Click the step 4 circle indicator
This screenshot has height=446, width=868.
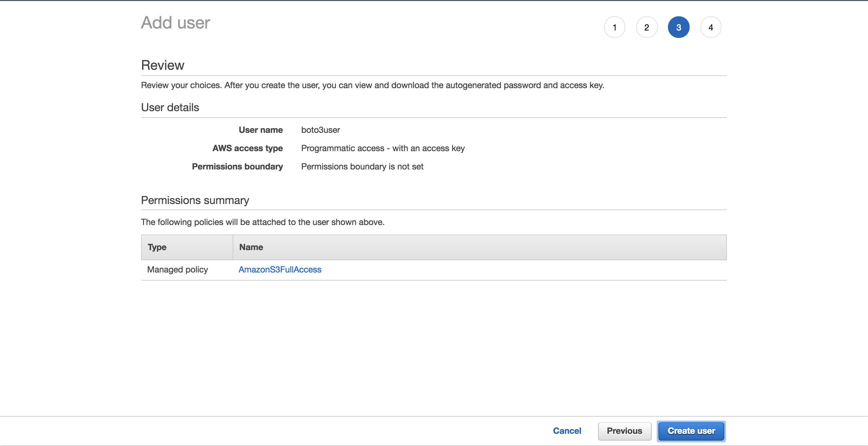[x=710, y=27]
